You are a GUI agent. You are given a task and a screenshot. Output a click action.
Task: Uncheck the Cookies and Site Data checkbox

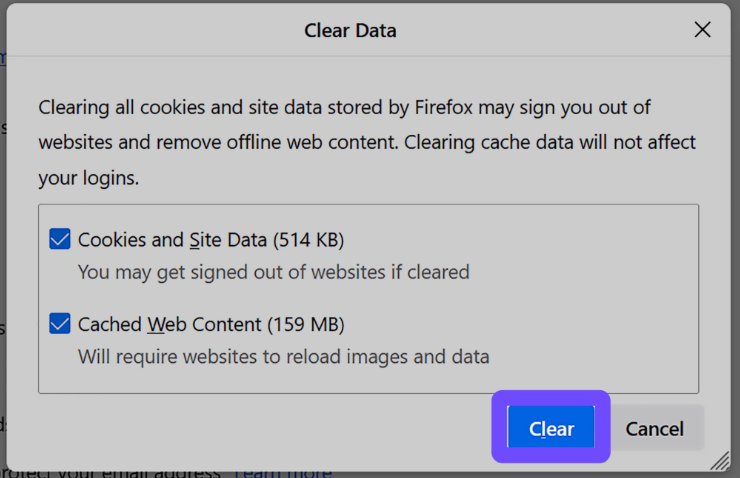point(60,239)
